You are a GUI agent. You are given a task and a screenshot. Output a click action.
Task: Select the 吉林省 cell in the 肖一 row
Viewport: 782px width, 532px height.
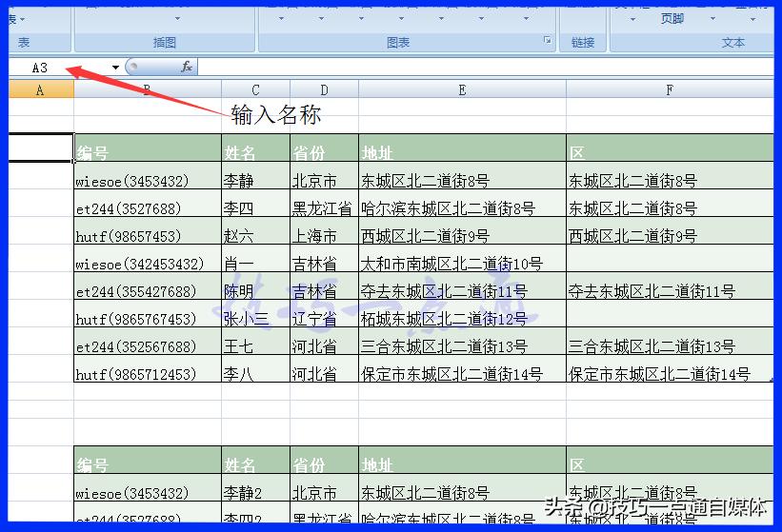click(324, 258)
